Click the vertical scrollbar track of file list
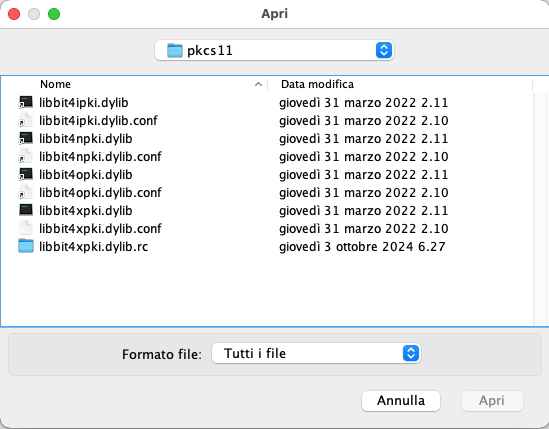This screenshot has width=549, height=429. pyautogui.click(x=540, y=210)
